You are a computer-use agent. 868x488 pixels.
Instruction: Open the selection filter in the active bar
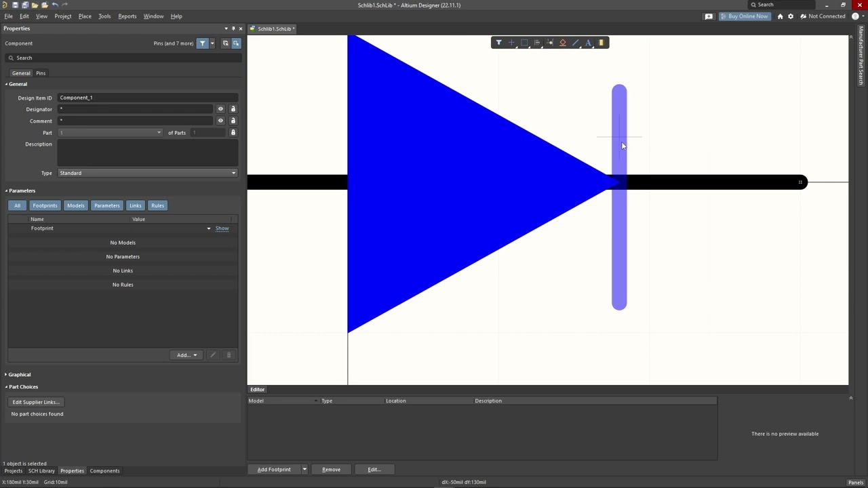point(498,43)
